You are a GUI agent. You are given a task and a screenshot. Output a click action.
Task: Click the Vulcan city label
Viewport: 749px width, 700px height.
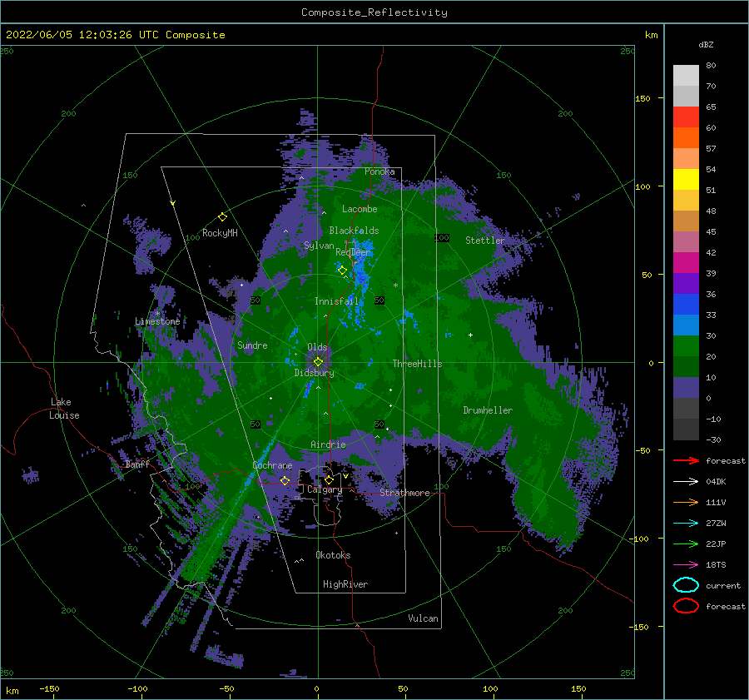point(423,618)
